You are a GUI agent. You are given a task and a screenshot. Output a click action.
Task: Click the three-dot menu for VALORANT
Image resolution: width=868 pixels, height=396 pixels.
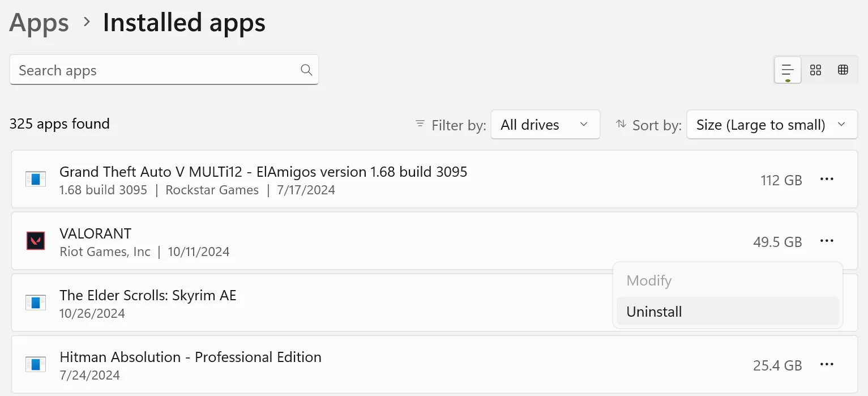click(x=827, y=241)
